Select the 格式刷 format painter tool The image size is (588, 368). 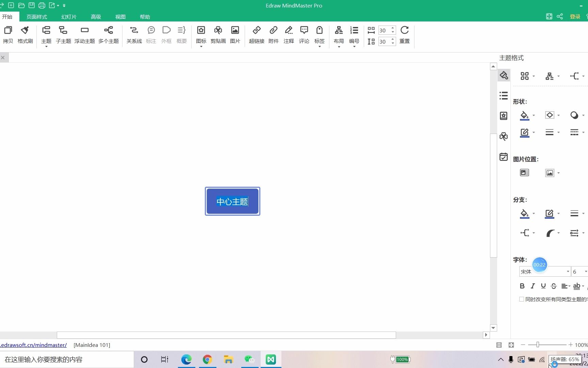coord(25,35)
